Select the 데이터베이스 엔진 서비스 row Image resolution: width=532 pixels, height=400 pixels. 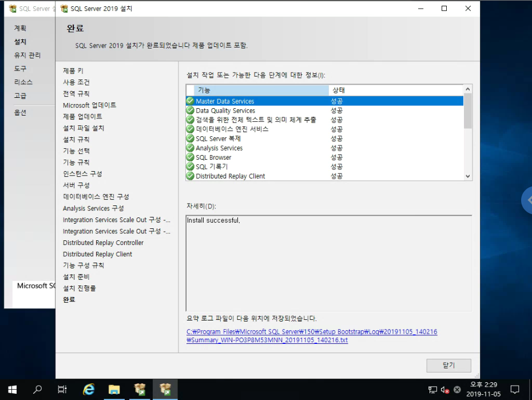pyautogui.click(x=325, y=129)
